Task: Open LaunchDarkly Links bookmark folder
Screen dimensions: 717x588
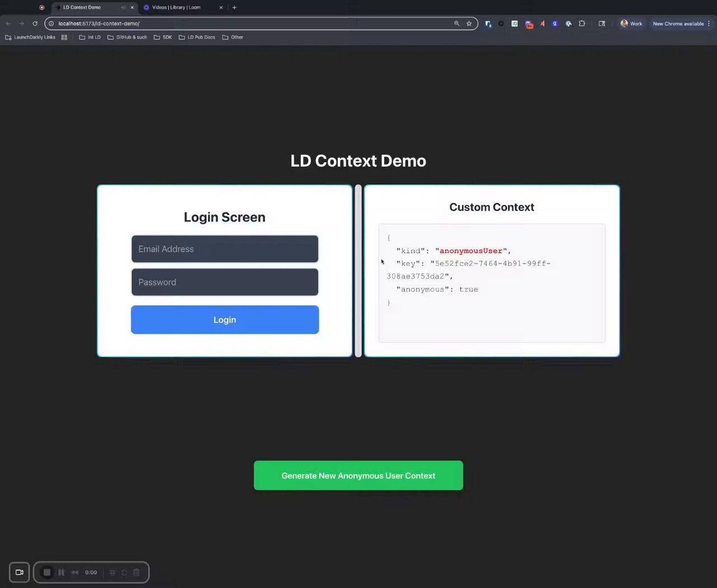Action: [30, 38]
